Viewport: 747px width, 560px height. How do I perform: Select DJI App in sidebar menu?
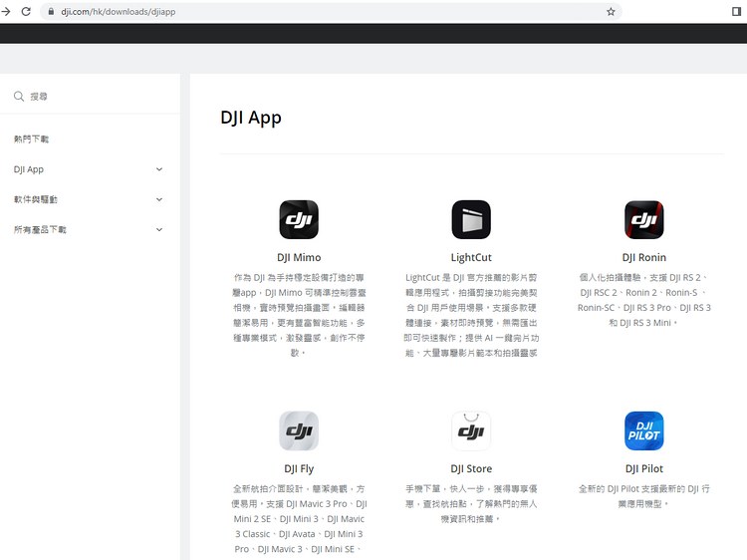pyautogui.click(x=29, y=169)
